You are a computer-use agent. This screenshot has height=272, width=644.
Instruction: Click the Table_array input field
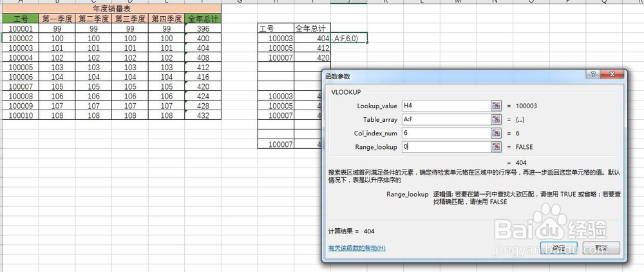pyautogui.click(x=446, y=120)
